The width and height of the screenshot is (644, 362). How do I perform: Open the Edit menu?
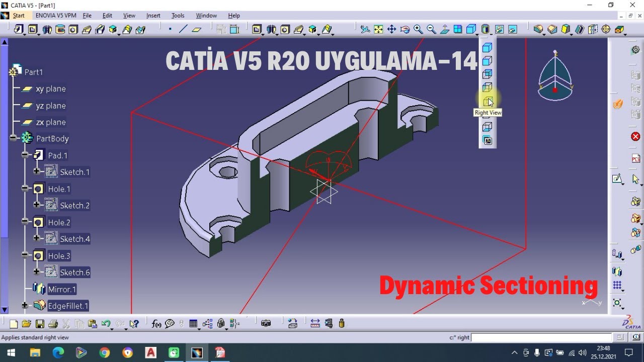[107, 16]
